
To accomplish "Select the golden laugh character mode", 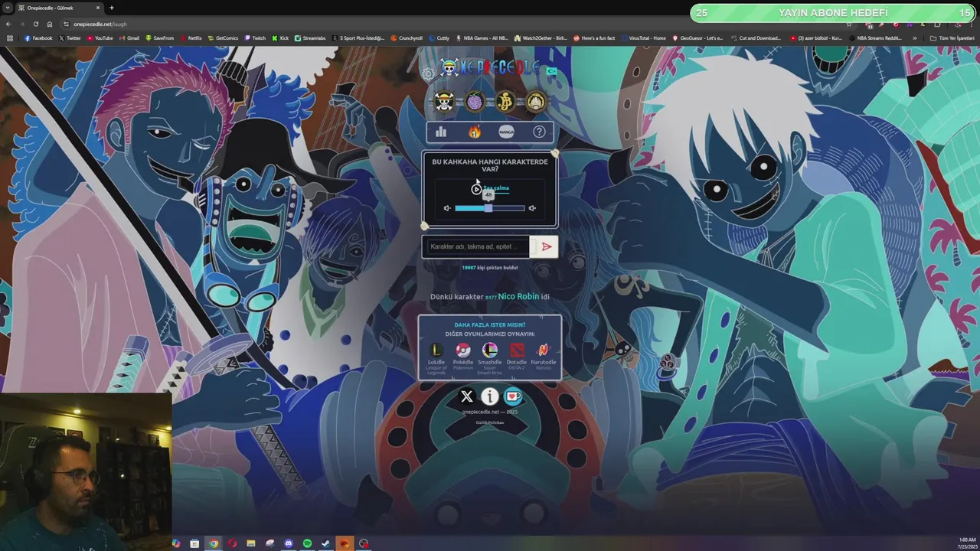I will click(536, 101).
